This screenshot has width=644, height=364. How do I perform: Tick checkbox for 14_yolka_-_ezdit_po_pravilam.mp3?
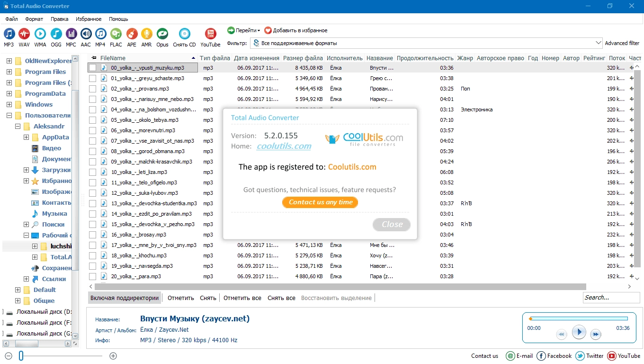pos(93,214)
